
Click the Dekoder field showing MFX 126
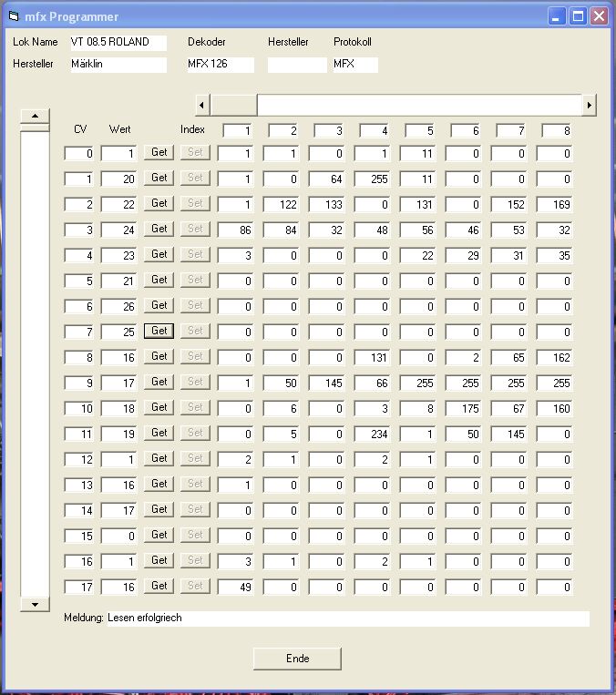click(219, 65)
